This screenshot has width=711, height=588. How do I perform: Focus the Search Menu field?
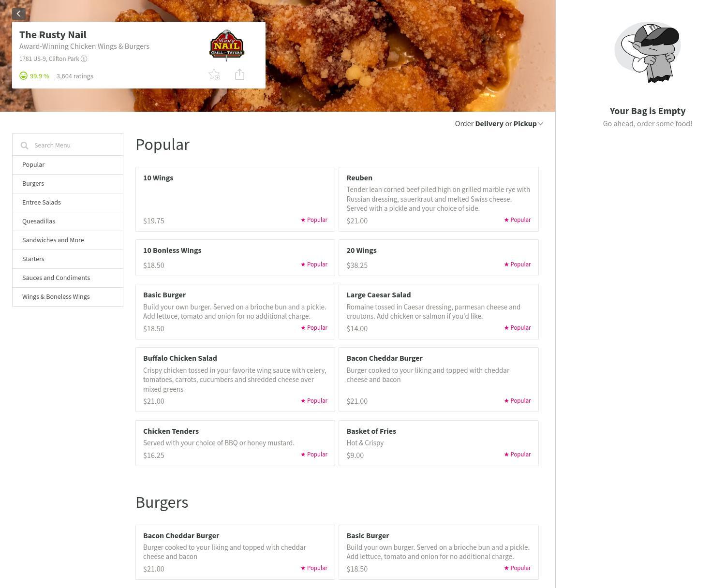68,145
